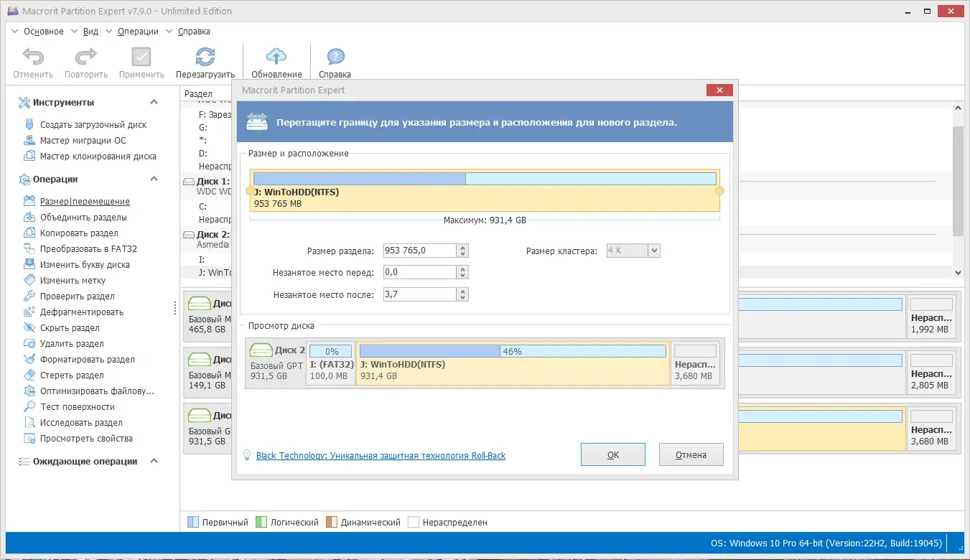Choose the Размер|перемещение sidebar icon

29,201
